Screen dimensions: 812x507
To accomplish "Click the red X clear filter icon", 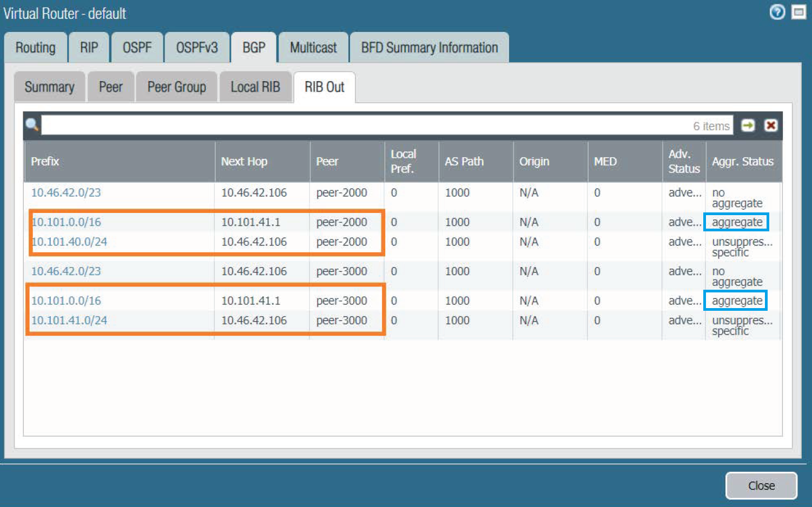I will [770, 125].
